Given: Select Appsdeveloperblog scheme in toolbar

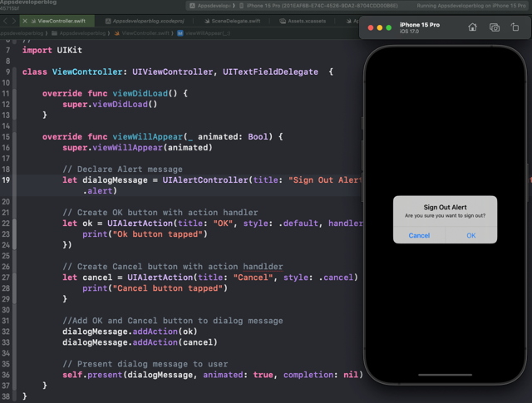Looking at the screenshot, I should point(211,6).
